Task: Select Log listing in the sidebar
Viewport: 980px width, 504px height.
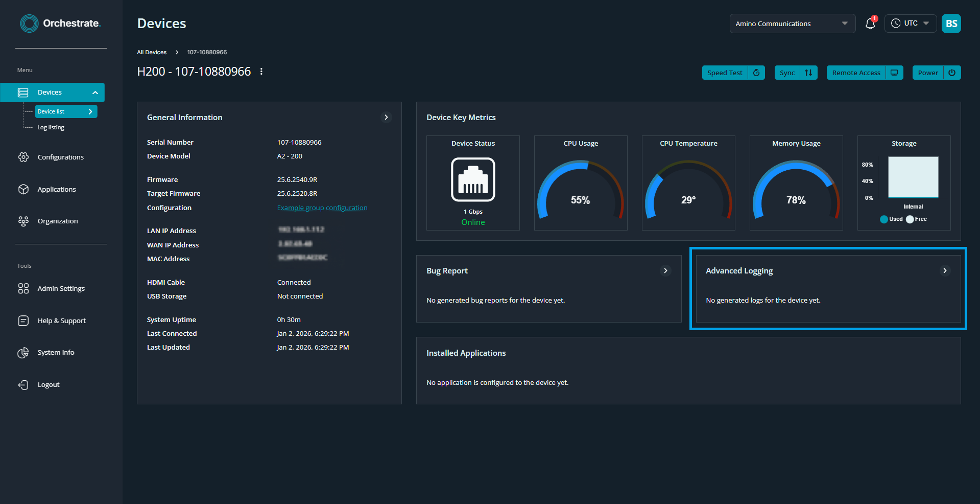Action: coord(51,127)
